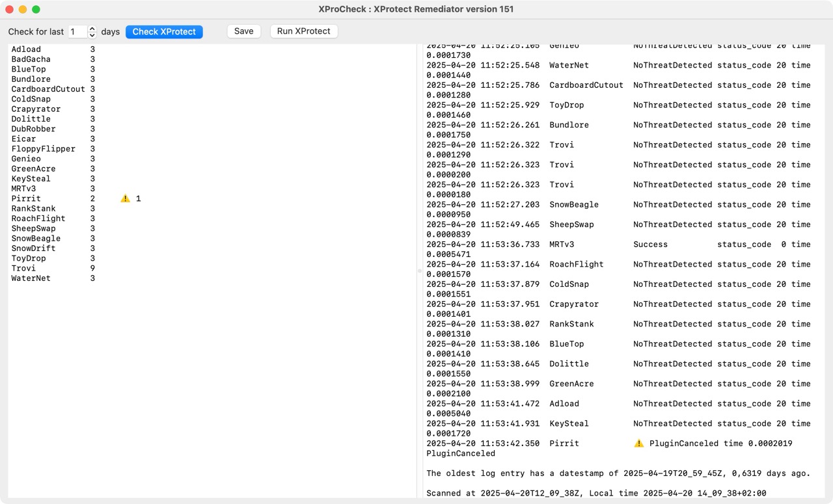Click the warning icon beside PluginCanceled log entry
Image resolution: width=833 pixels, height=504 pixels.
639,444
